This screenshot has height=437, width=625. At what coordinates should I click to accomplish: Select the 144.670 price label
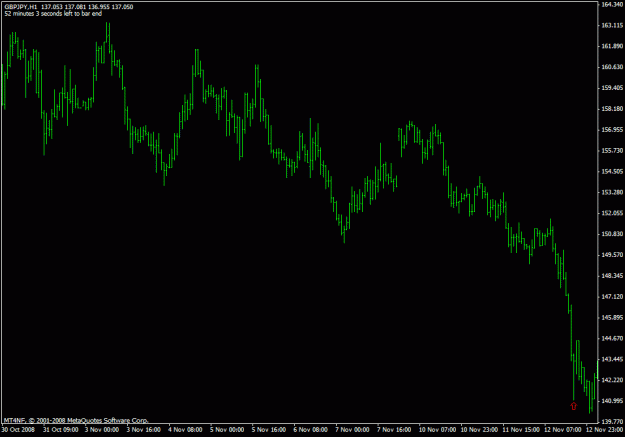click(612, 338)
